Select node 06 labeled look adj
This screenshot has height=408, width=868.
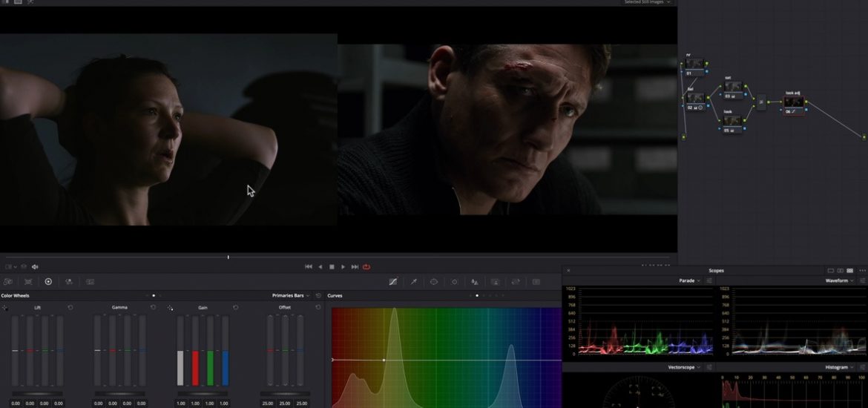794,105
